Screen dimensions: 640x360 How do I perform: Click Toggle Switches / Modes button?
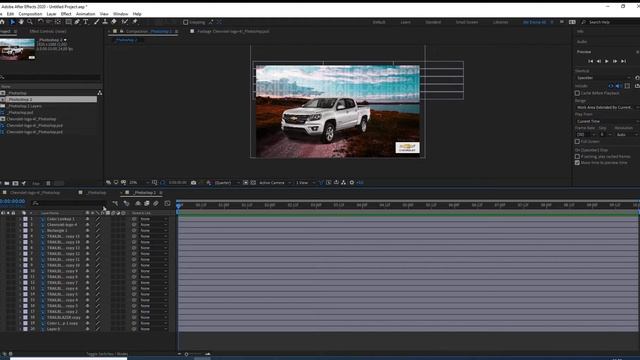(x=107, y=354)
